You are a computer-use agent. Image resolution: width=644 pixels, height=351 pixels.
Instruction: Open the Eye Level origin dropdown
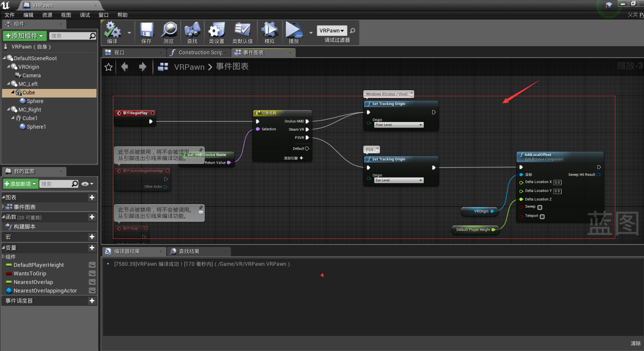[x=421, y=180]
